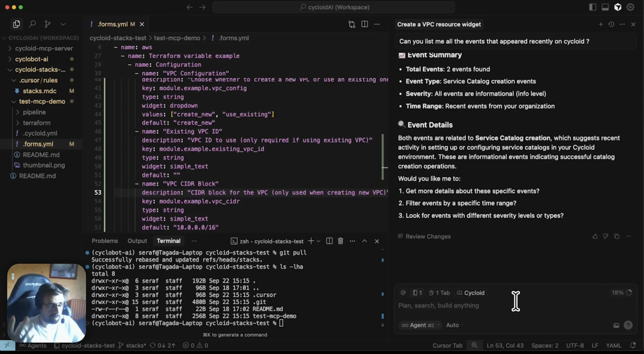Switch to the Problems tab

click(x=105, y=241)
